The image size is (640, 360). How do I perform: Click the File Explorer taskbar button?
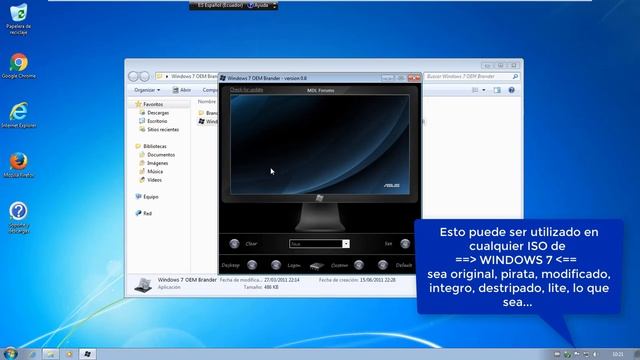point(50,354)
